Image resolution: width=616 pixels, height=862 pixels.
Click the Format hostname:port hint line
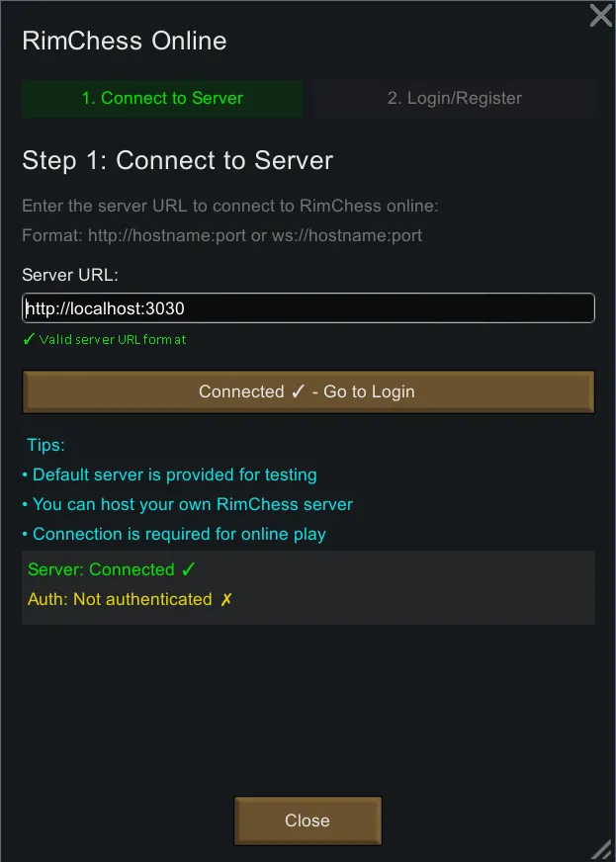coord(222,236)
